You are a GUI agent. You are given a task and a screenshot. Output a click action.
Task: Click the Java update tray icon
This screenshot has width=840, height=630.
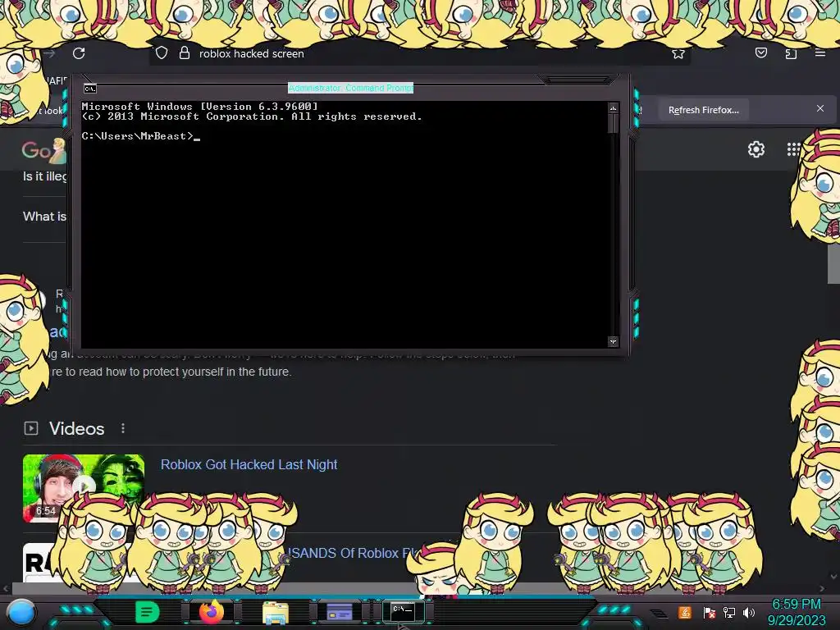[685, 612]
